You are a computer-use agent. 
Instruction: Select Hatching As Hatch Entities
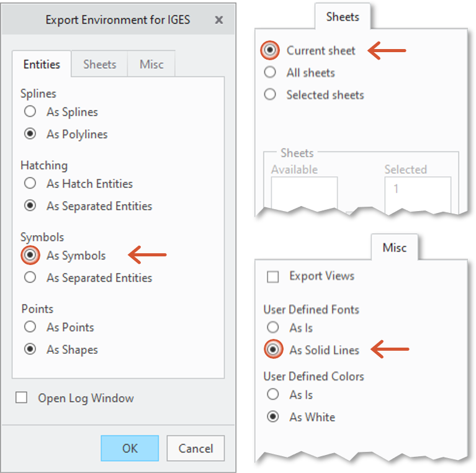click(x=30, y=184)
